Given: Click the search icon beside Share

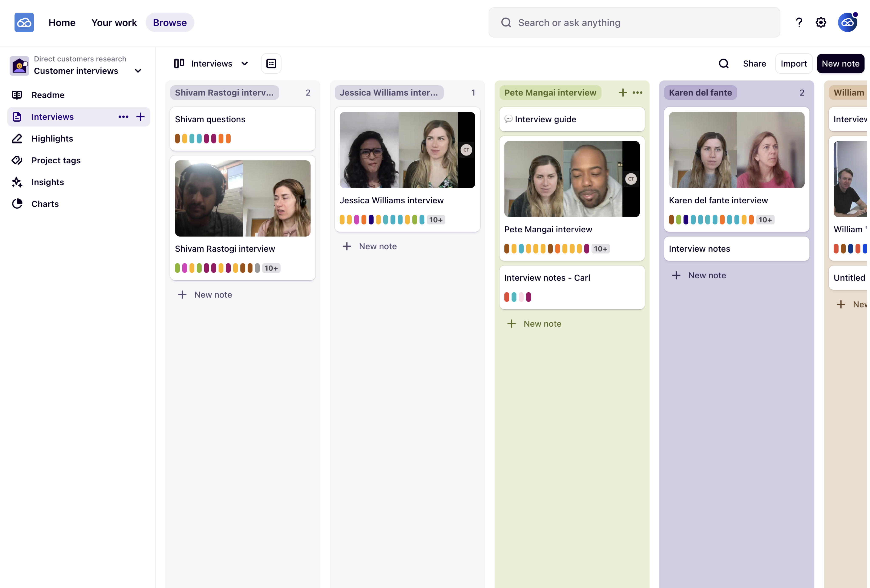Looking at the screenshot, I should pos(723,64).
